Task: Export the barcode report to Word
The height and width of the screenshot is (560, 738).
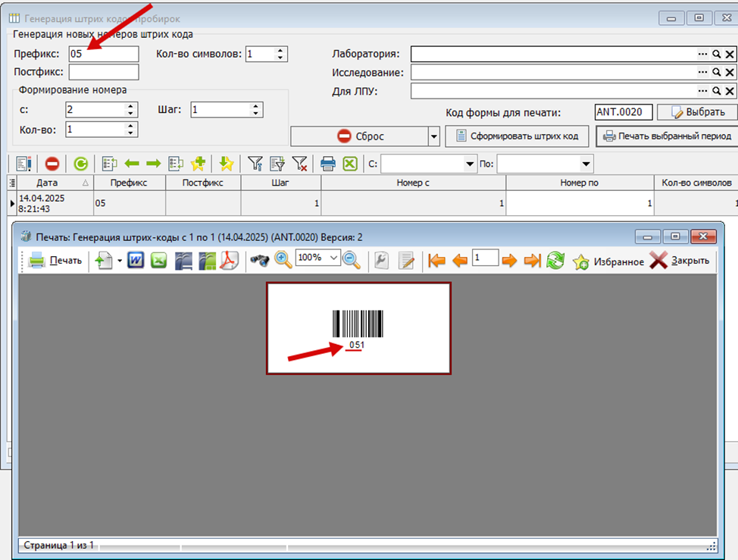Action: [x=136, y=261]
